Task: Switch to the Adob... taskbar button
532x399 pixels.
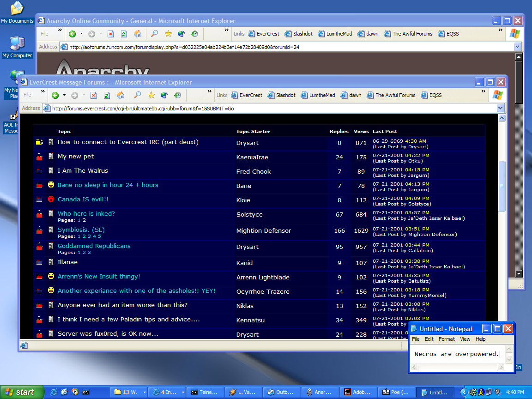Action: pos(358,392)
